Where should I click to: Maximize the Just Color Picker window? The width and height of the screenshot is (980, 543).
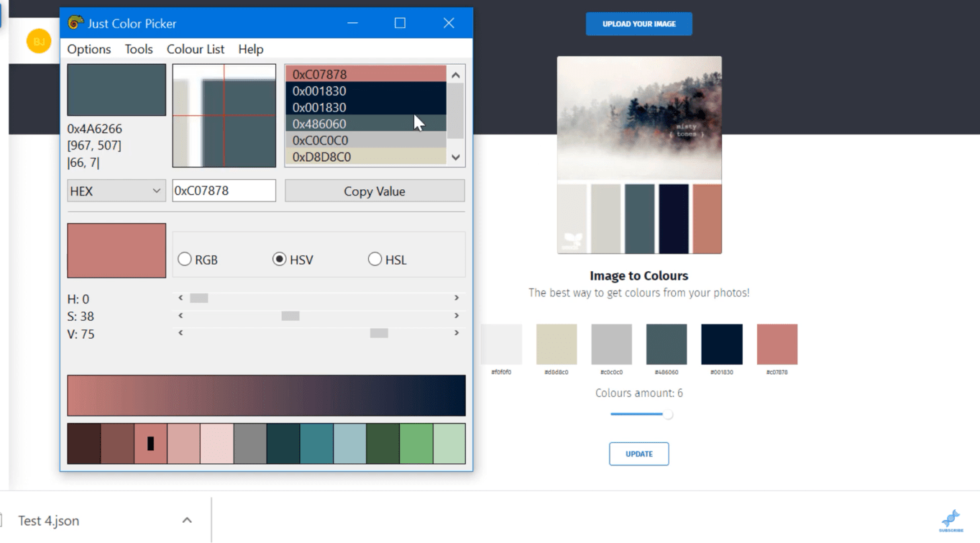point(400,23)
